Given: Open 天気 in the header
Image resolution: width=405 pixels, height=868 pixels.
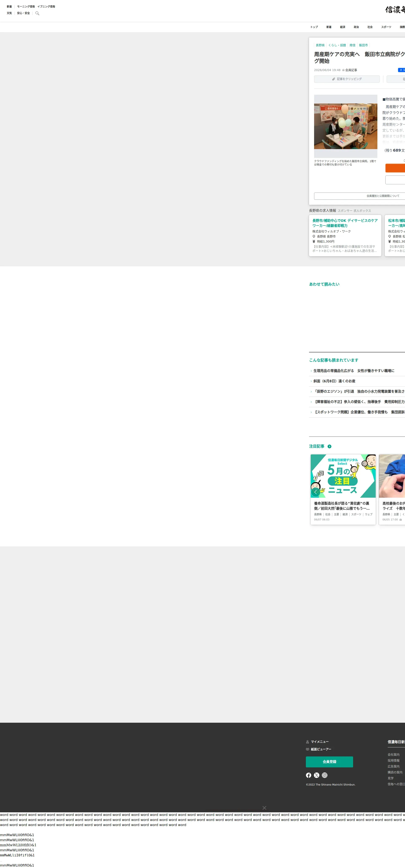Looking at the screenshot, I should [x=9, y=13].
